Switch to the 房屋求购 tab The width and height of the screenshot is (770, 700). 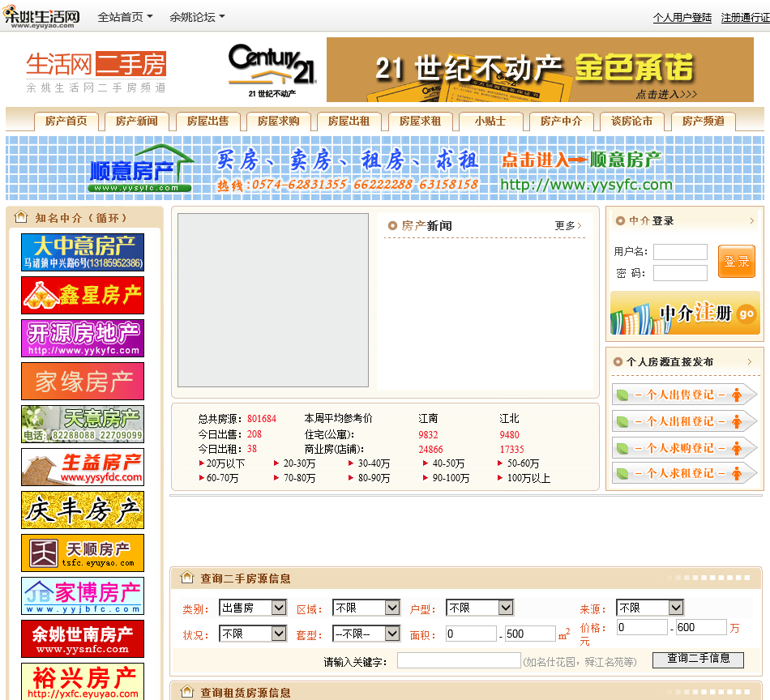point(279,122)
